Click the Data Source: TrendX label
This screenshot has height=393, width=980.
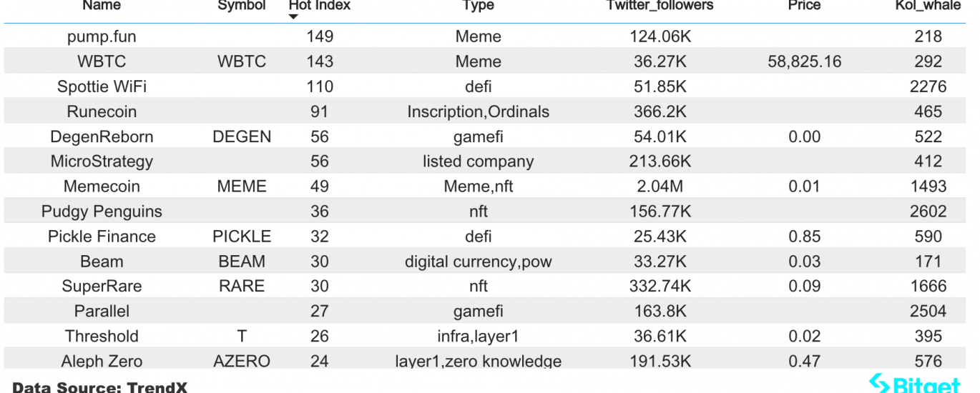[100, 387]
